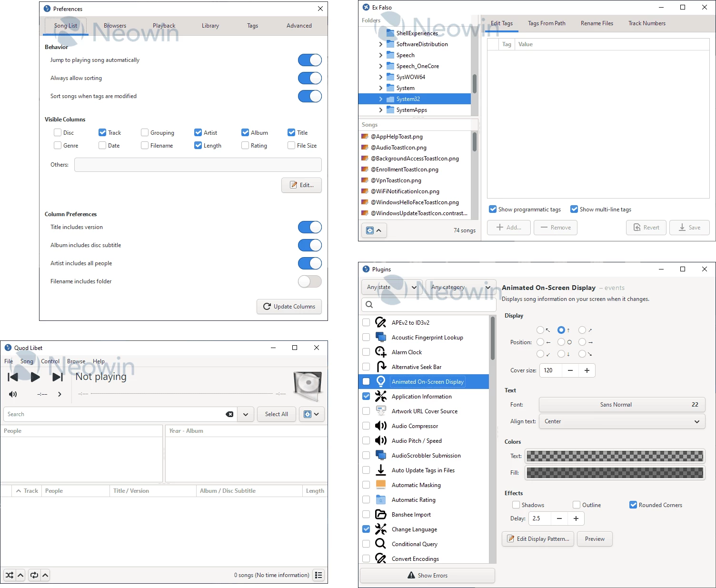The image size is (716, 588).
Task: Click the Auto Update Tags download icon
Action: pyautogui.click(x=380, y=470)
